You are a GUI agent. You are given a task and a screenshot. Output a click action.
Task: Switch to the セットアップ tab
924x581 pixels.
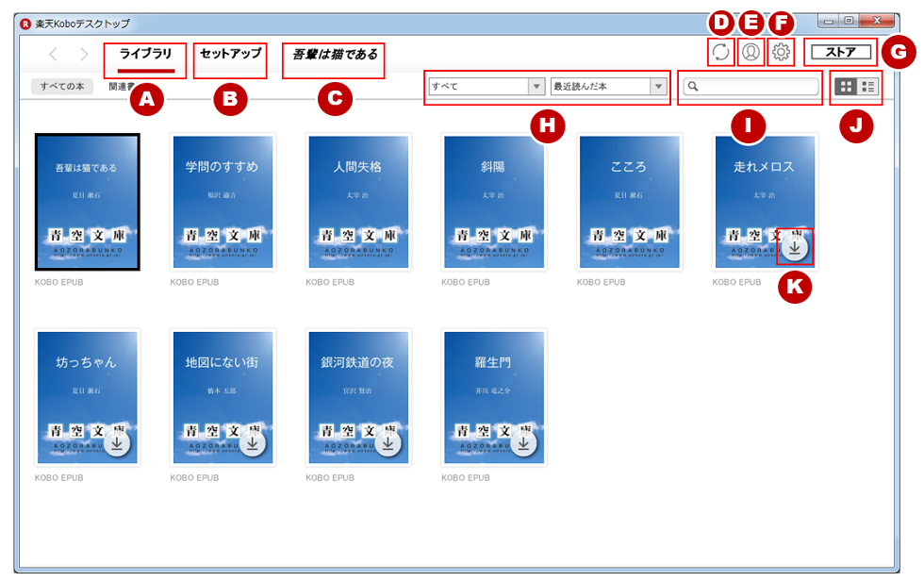230,54
